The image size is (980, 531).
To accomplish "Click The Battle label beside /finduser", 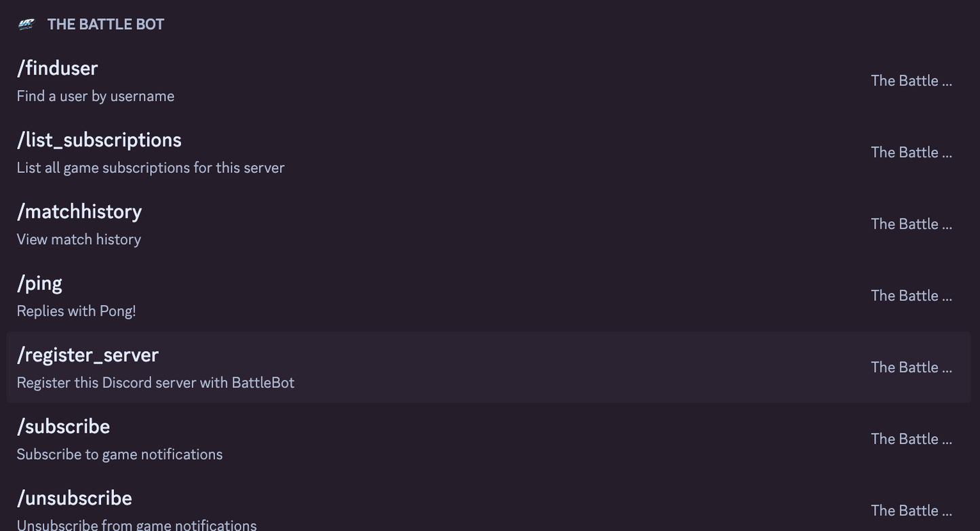I will [912, 81].
